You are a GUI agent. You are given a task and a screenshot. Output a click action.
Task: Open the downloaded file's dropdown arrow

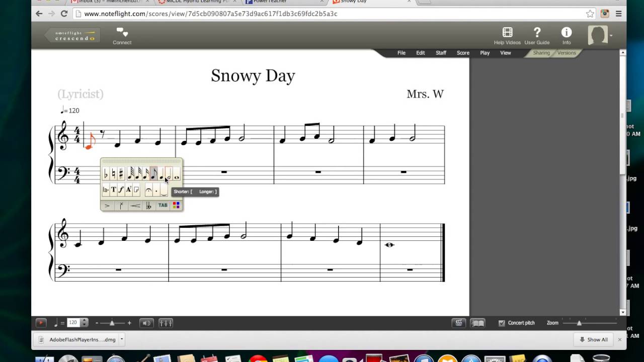[121, 339]
